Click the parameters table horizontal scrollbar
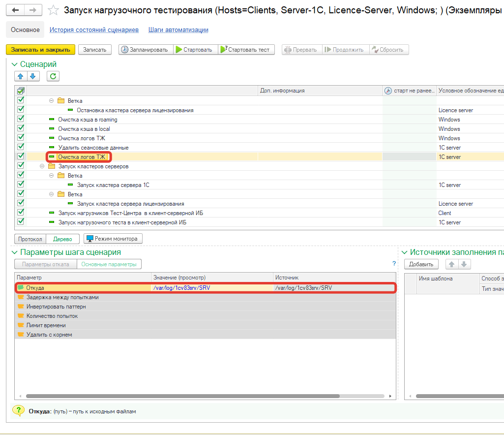Screen dimensions: 504x435 point(182,396)
